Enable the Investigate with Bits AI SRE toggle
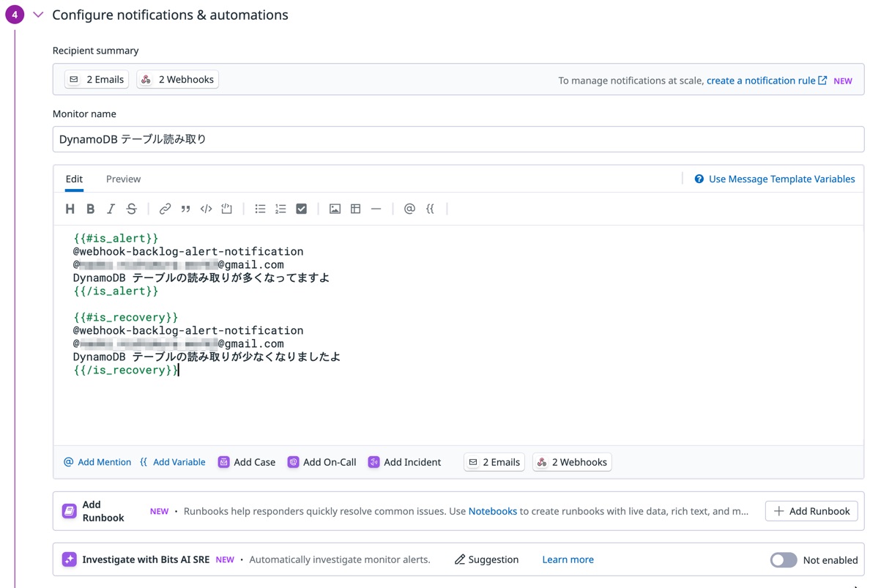870x588 pixels. click(783, 559)
